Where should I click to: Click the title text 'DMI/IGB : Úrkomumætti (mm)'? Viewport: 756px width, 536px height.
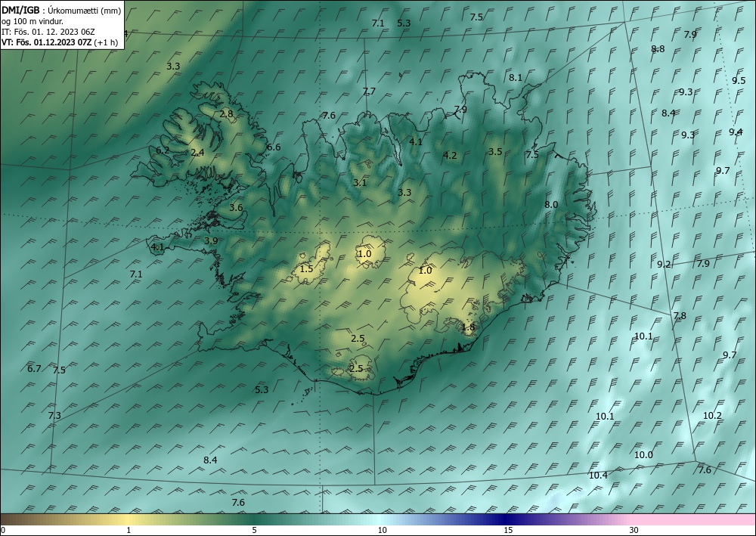(61, 10)
